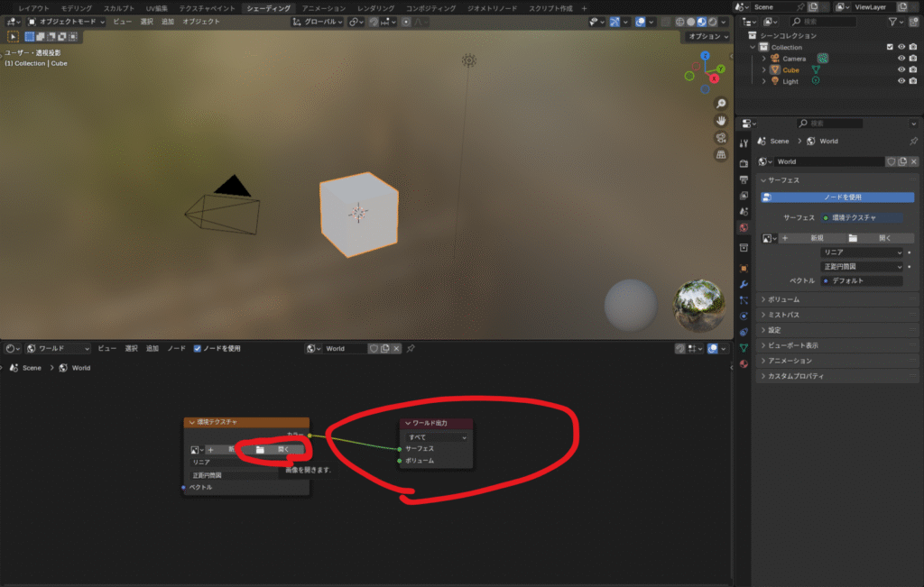Open the View Layer properties tab icon
The width and height of the screenshot is (924, 587).
pyautogui.click(x=744, y=195)
